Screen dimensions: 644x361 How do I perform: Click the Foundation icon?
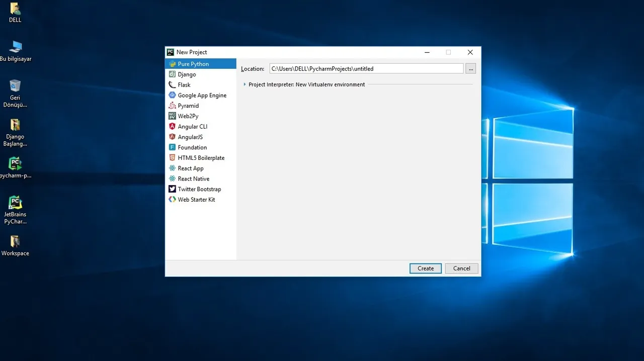pyautogui.click(x=172, y=147)
